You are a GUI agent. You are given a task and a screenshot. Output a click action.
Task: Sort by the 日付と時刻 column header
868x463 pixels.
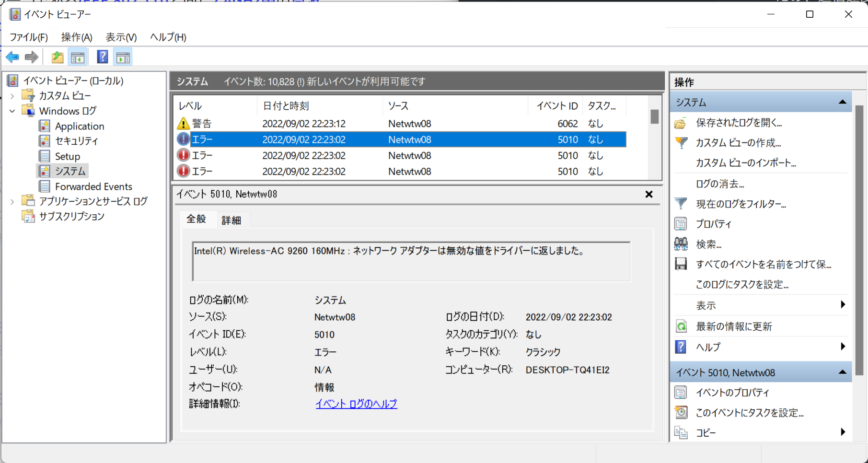click(320, 106)
